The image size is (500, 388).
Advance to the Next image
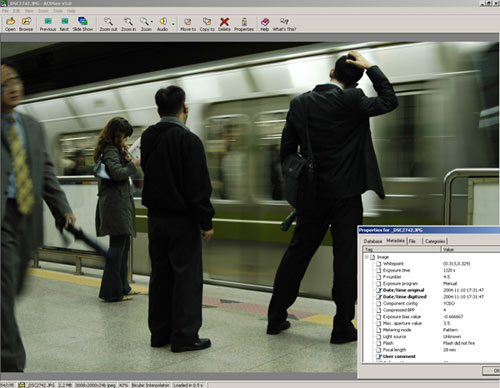coord(64,24)
